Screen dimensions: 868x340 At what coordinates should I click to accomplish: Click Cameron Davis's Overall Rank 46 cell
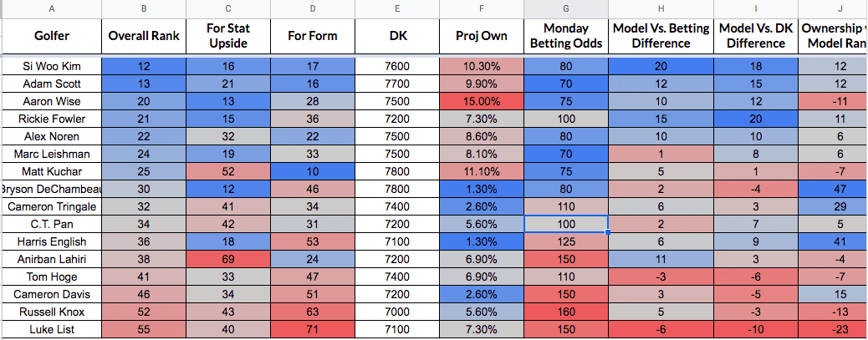144,294
